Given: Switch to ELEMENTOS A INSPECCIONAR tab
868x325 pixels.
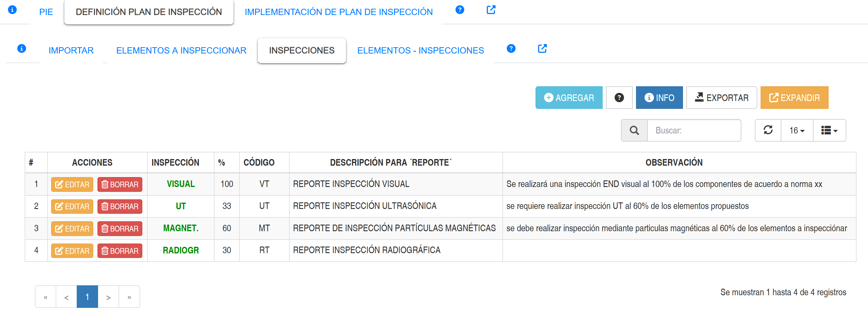Looking at the screenshot, I should click(181, 51).
